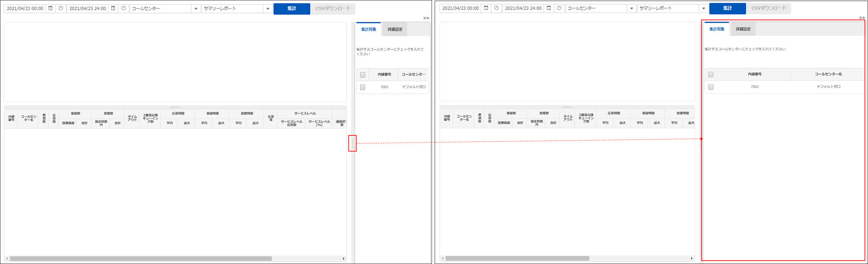Open start date calendar in right screenshot
The height and width of the screenshot is (264, 868).
[486, 8]
